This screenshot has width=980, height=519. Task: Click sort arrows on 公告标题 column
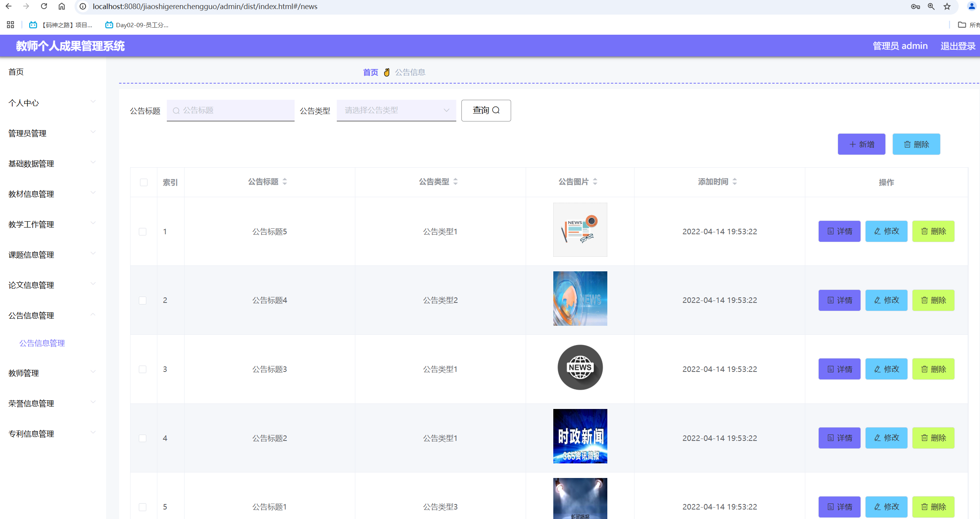[x=285, y=182]
